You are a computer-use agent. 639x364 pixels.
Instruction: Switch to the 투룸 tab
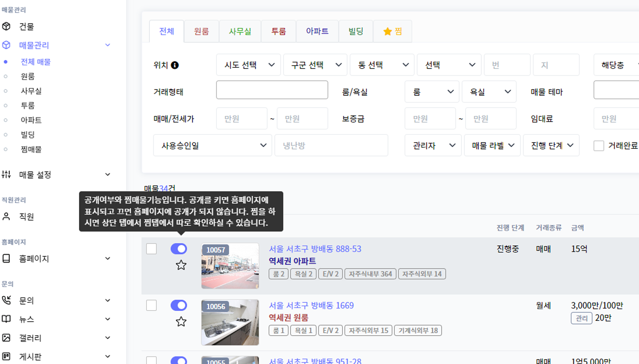[278, 31]
